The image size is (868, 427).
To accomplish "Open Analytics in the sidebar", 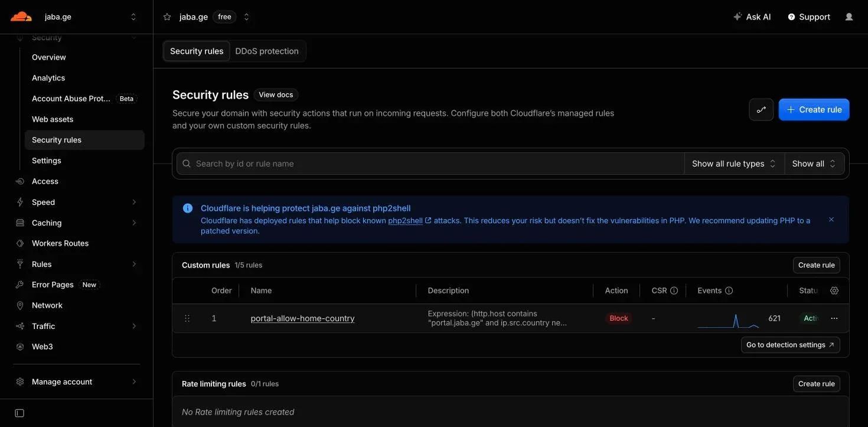I will point(48,78).
